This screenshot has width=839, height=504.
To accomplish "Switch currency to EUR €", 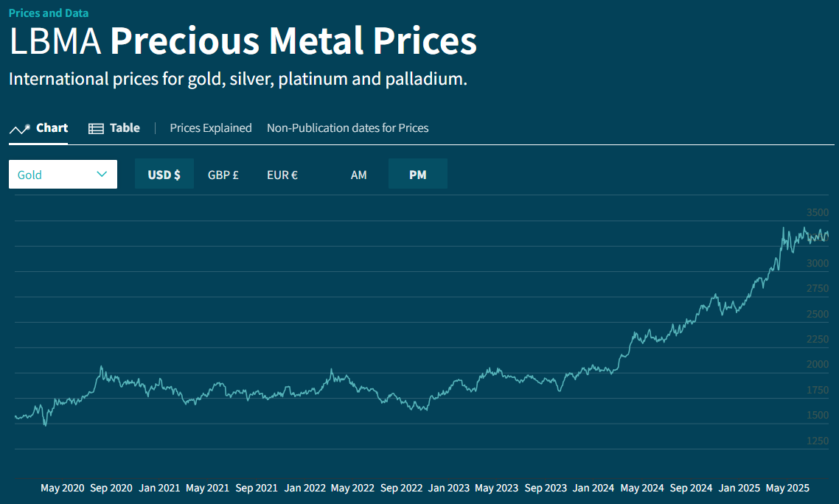I will 282,175.
